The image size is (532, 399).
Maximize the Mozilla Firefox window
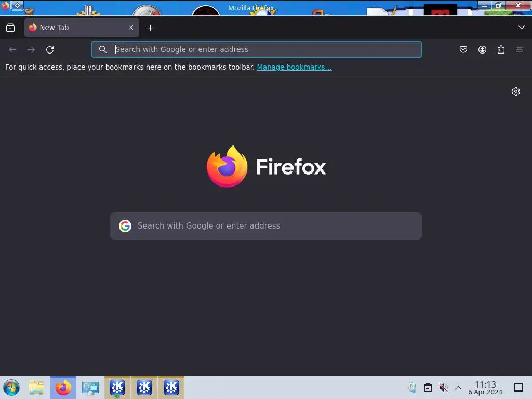pyautogui.click(x=498, y=5)
